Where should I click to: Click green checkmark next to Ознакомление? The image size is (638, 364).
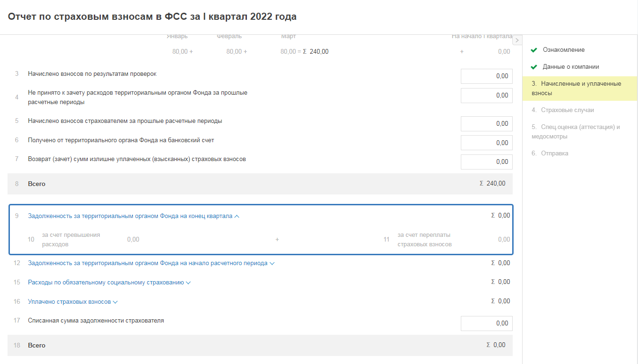pyautogui.click(x=534, y=50)
